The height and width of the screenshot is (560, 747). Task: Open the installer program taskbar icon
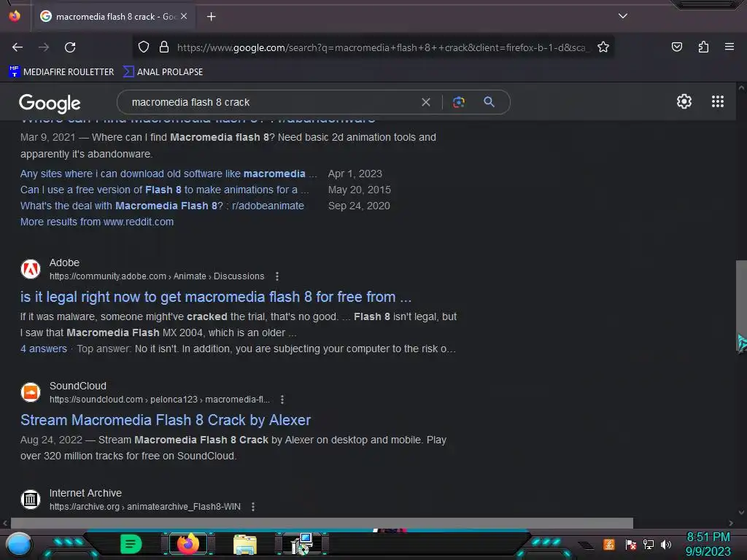[301, 544]
